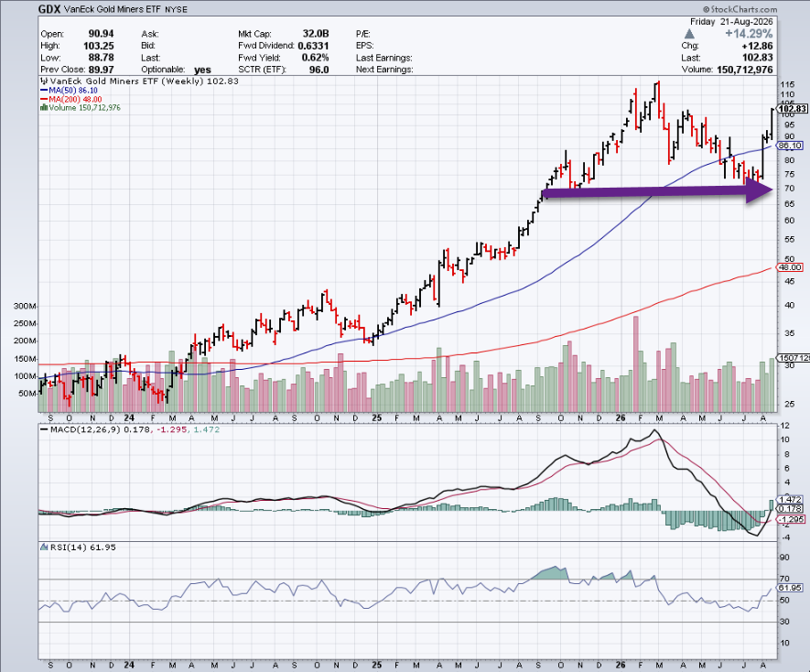Click the candlestick icon in the price legend
The height and width of the screenshot is (672, 810).
[45, 81]
